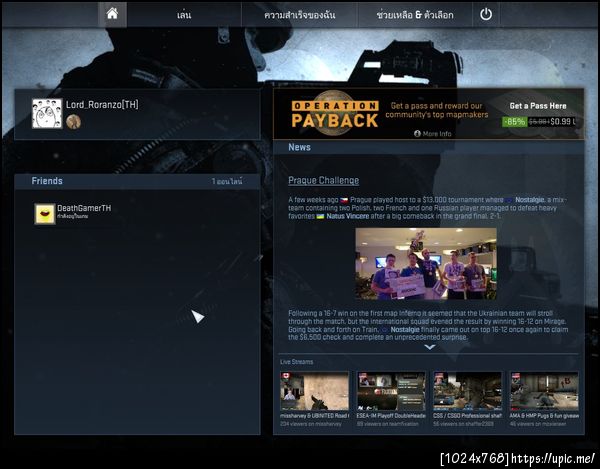Click the Canada flag on missharvey stream
The width and height of the screenshot is (600, 469).
pos(285,376)
